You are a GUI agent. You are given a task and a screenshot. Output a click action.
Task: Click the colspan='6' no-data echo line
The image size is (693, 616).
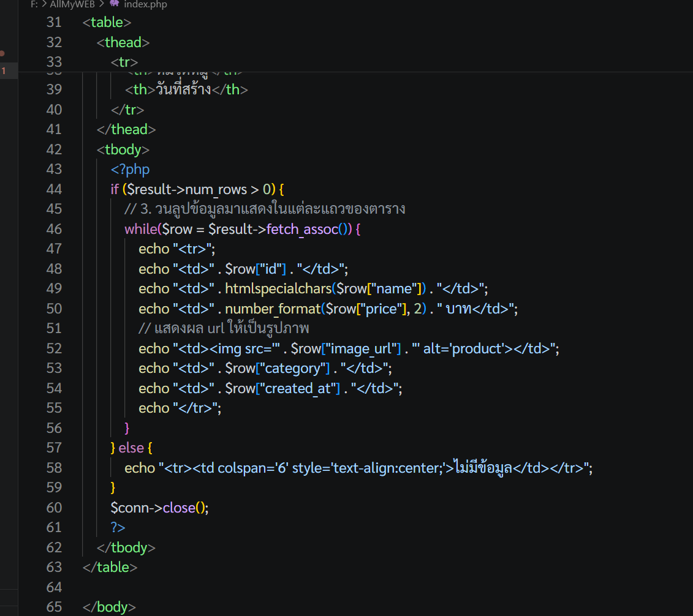click(358, 468)
